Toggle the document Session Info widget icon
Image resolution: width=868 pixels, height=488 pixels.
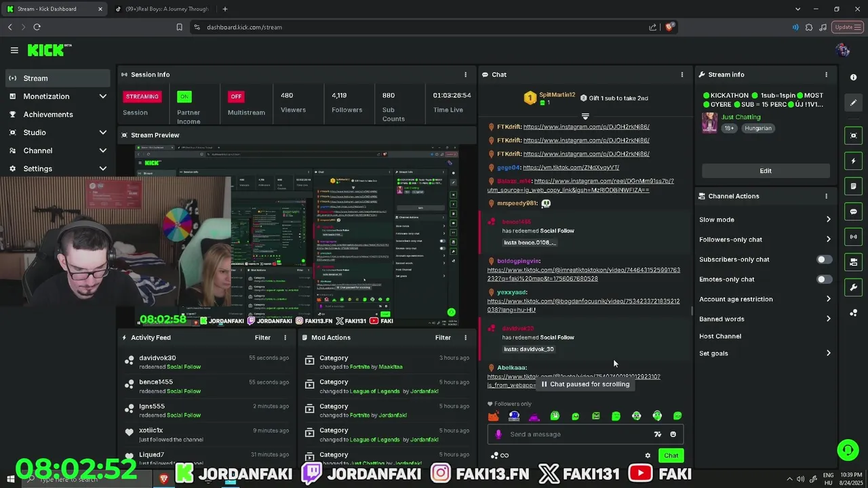click(x=854, y=186)
